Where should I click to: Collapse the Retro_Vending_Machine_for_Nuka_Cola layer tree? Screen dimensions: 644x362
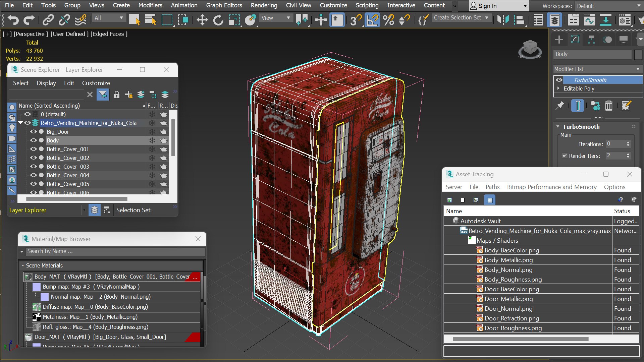pyautogui.click(x=21, y=123)
